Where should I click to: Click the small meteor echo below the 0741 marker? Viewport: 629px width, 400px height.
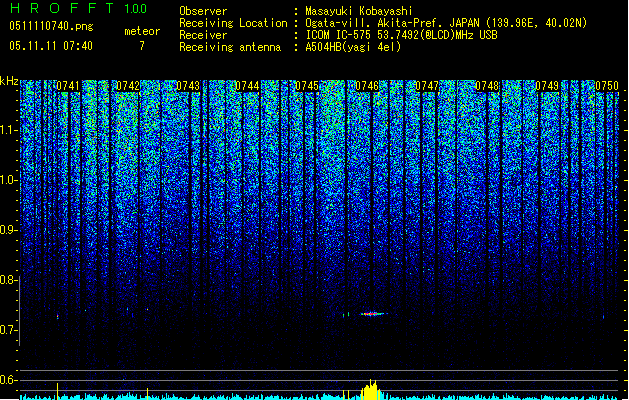point(57,317)
